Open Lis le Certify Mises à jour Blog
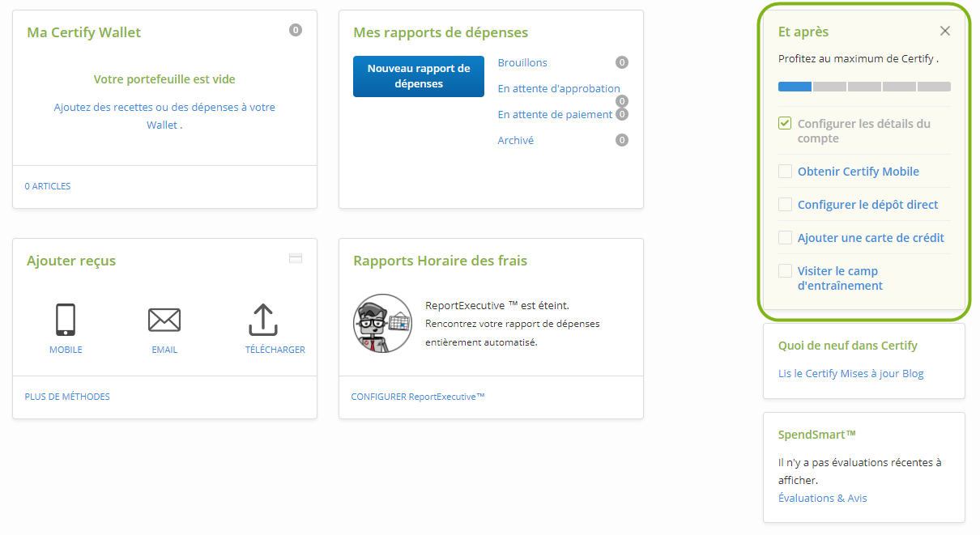This screenshot has width=980, height=535. [850, 373]
